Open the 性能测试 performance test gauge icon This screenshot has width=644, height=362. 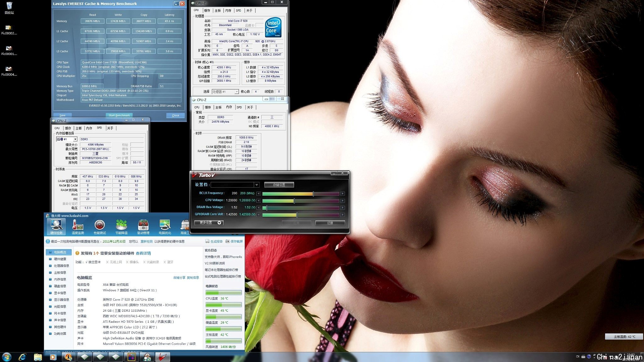point(100,227)
